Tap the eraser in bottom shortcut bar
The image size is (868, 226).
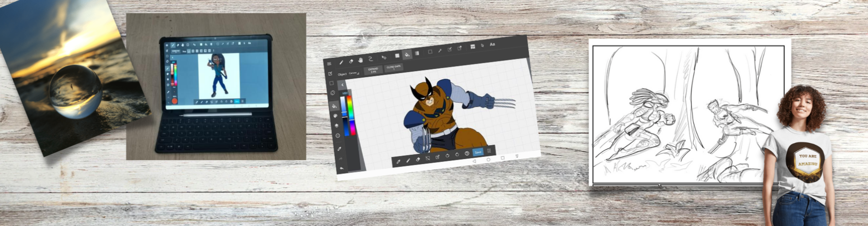click(418, 159)
